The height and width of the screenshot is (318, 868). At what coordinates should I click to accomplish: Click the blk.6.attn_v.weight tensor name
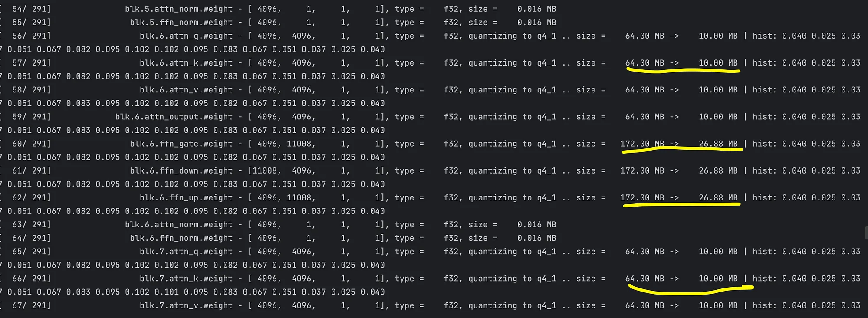(x=186, y=90)
